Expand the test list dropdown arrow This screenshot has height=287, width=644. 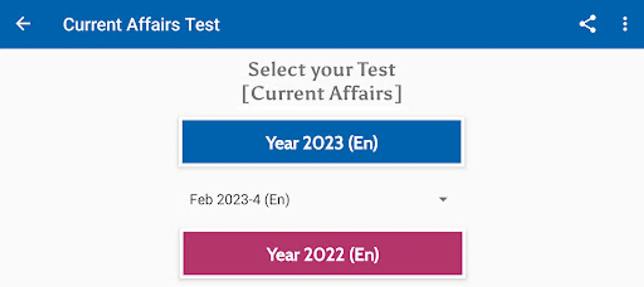coord(443,200)
